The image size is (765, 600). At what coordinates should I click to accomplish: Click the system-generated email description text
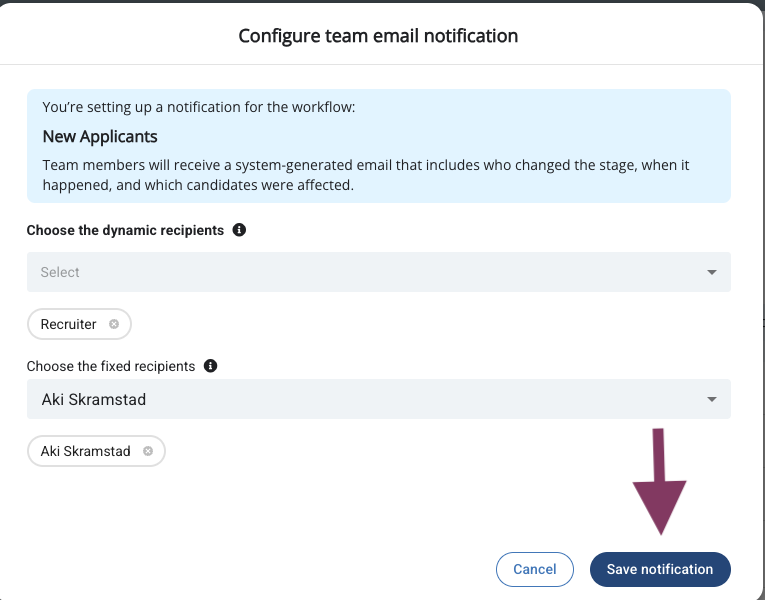[366, 174]
